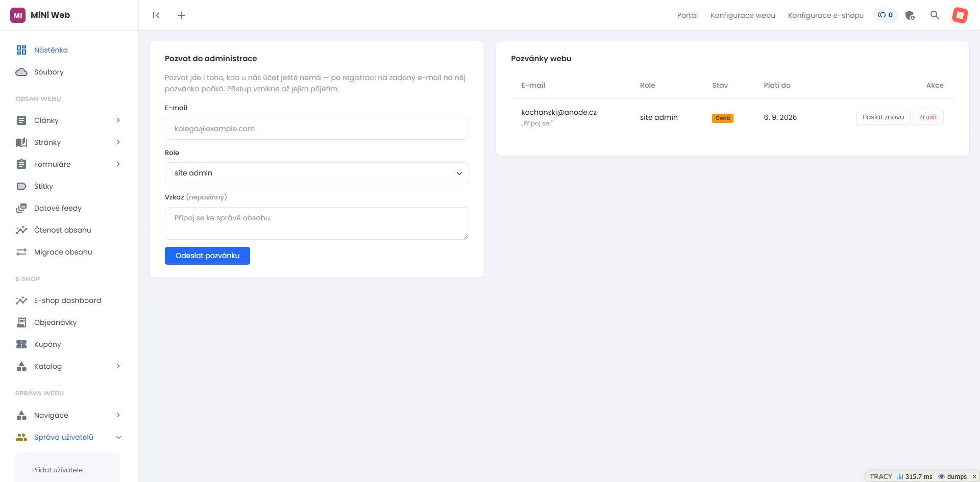The image size is (980, 482).
Task: Click the Migrace obsahu arrows icon
Action: pos(21,252)
